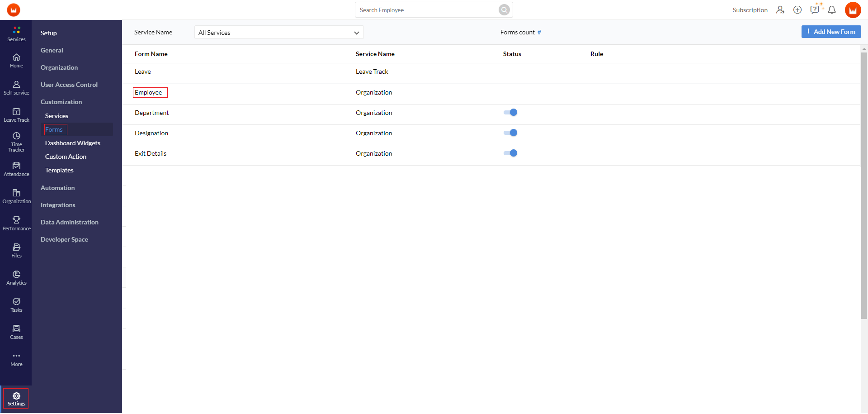Disable the Department form status toggle
The width and height of the screenshot is (868, 414).
pos(510,112)
